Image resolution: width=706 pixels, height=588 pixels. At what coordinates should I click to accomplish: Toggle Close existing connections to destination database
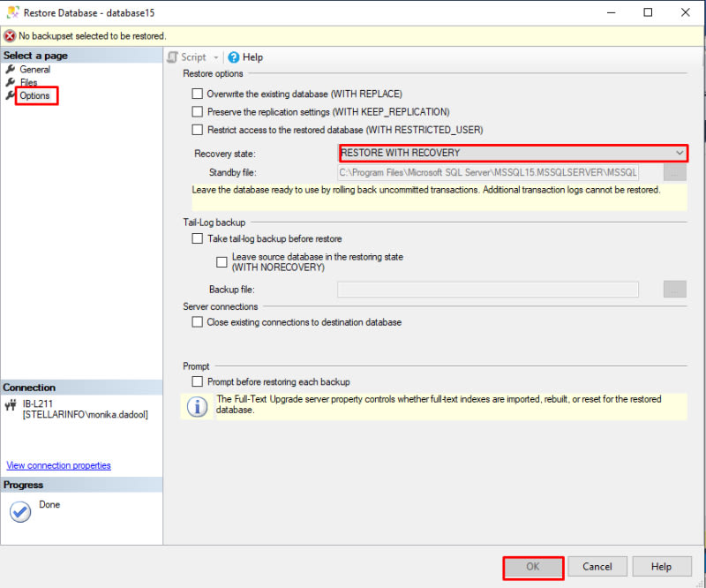(x=198, y=322)
